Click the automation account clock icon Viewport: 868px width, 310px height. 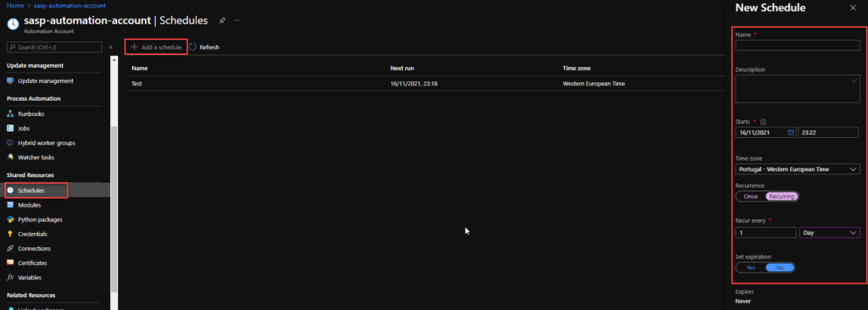coord(14,25)
